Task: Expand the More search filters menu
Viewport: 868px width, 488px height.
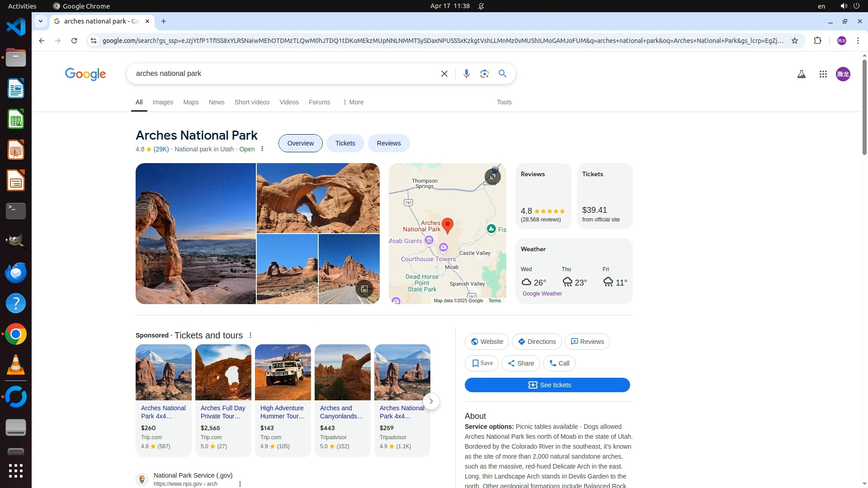Action: 353,102
